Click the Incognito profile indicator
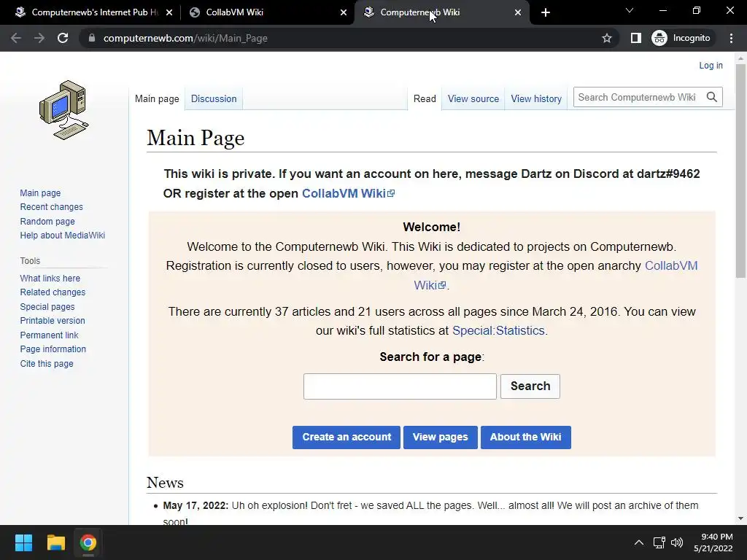The height and width of the screenshot is (560, 747). pos(681,38)
